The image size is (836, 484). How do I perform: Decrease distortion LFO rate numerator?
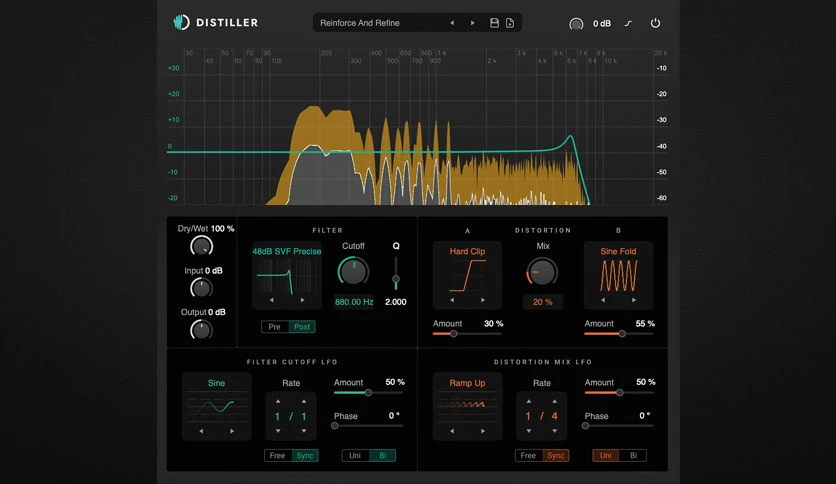click(x=528, y=431)
